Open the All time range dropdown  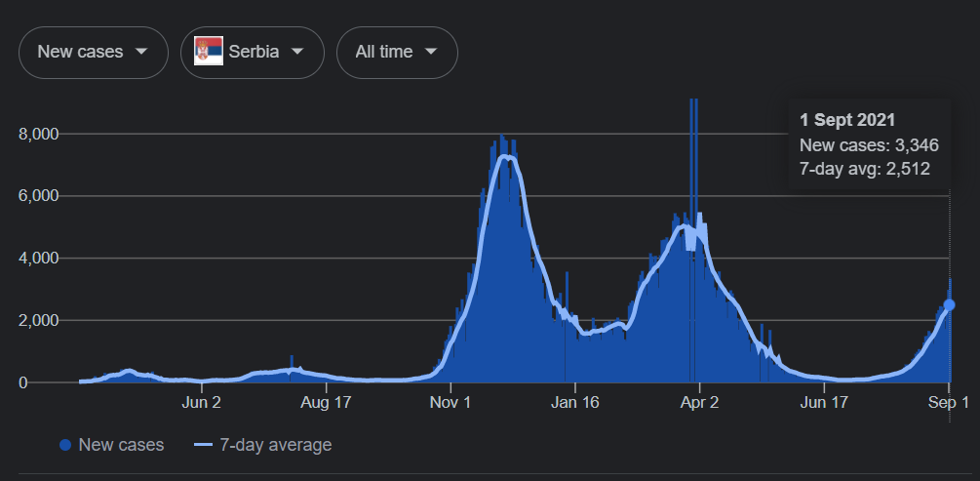(x=396, y=52)
